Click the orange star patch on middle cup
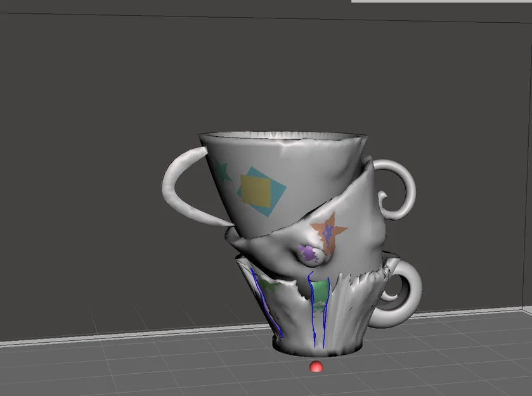532x396 pixels. (x=328, y=233)
